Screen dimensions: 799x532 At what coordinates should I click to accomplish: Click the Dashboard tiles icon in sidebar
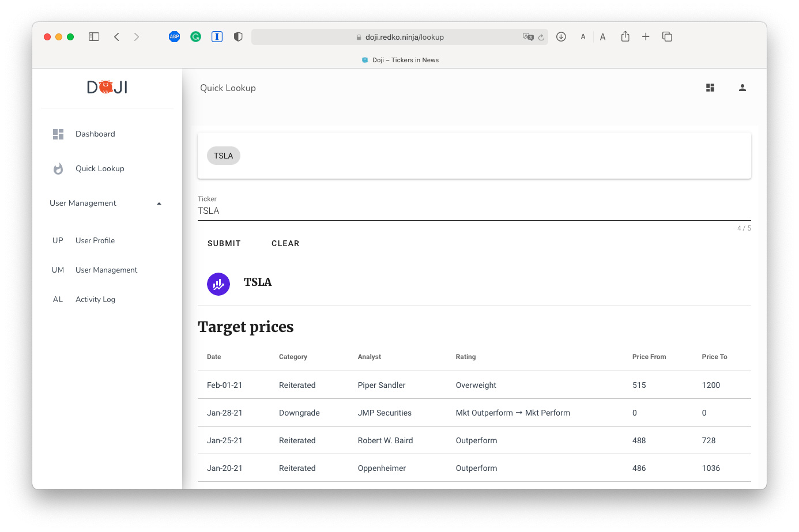[58, 134]
